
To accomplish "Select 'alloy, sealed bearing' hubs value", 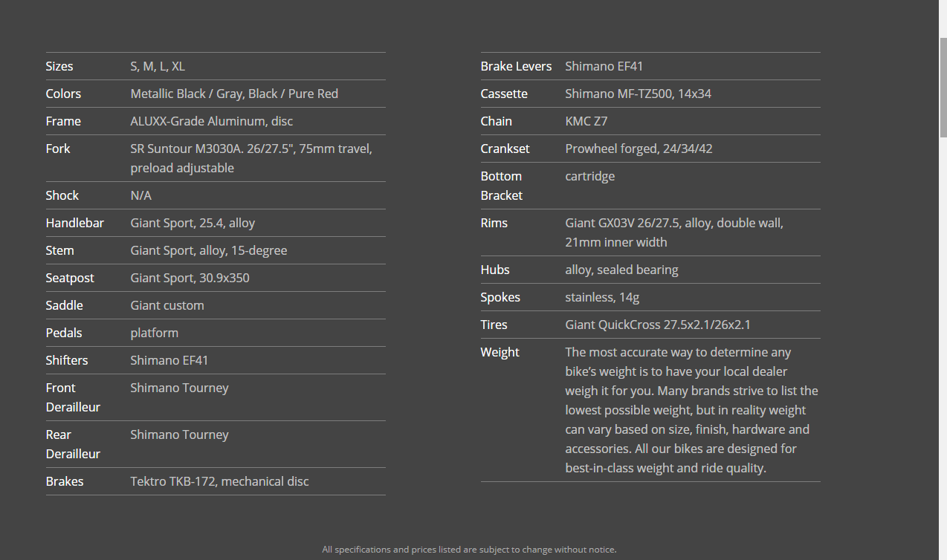I will tap(622, 270).
